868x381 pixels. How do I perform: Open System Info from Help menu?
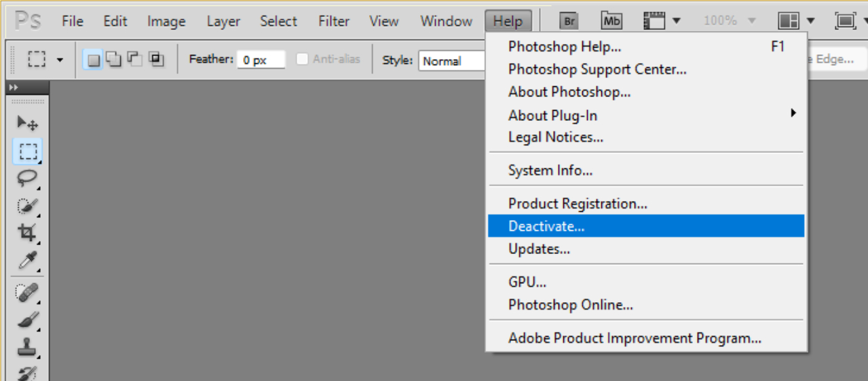coord(550,170)
